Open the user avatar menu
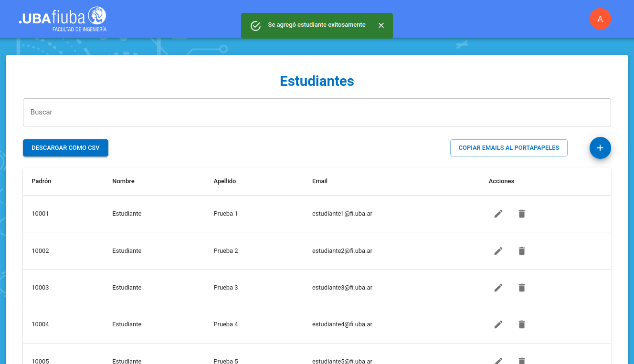The width and height of the screenshot is (634, 364). [600, 19]
